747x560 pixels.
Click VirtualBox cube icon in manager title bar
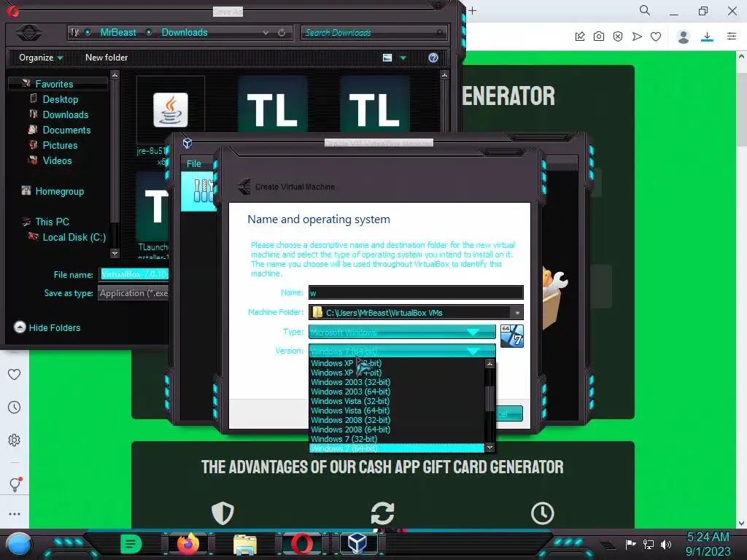click(x=187, y=143)
